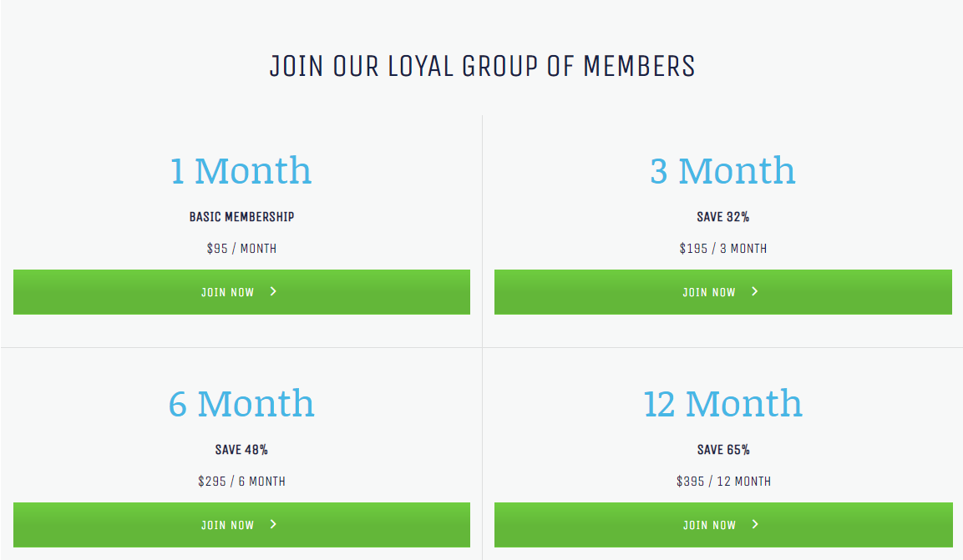Choose the "12 Month" plan title
The width and height of the screenshot is (963, 560).
722,404
